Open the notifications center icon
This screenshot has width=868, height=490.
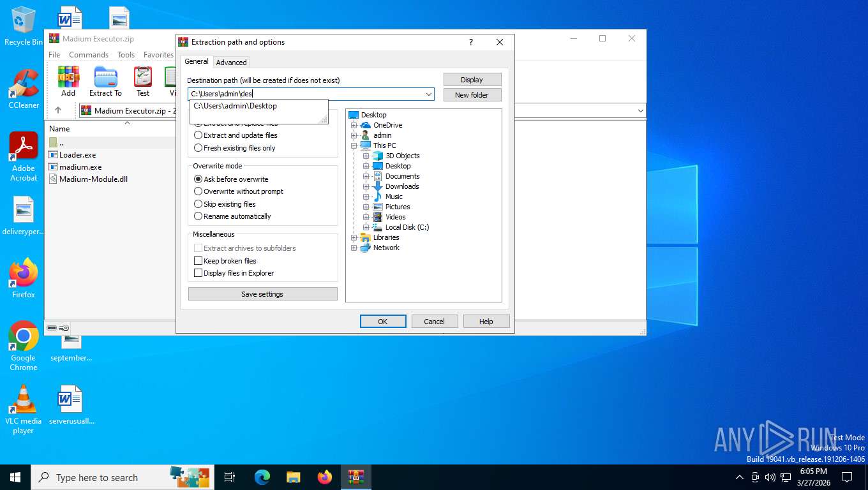coord(847,477)
